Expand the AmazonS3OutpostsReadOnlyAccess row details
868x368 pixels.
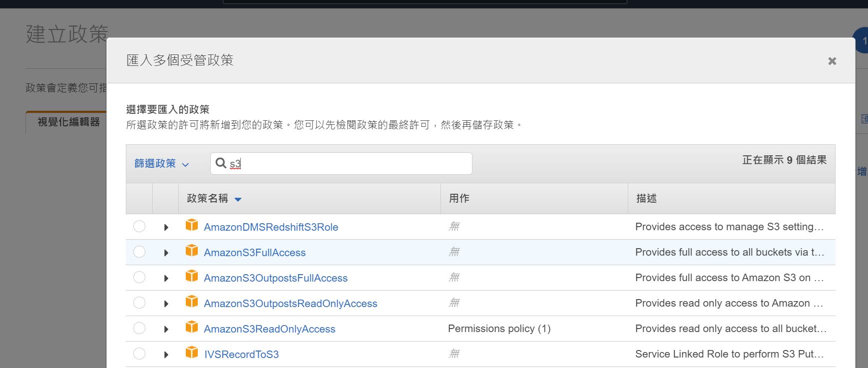166,304
